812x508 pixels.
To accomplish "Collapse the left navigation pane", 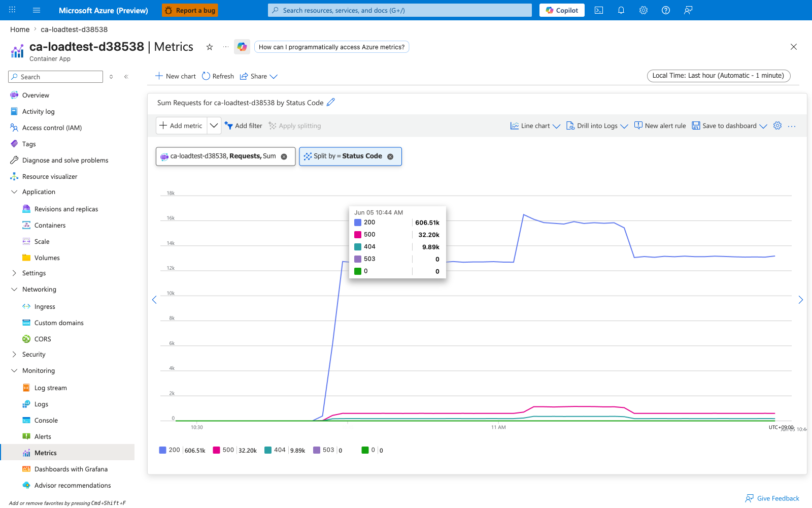I will point(126,77).
